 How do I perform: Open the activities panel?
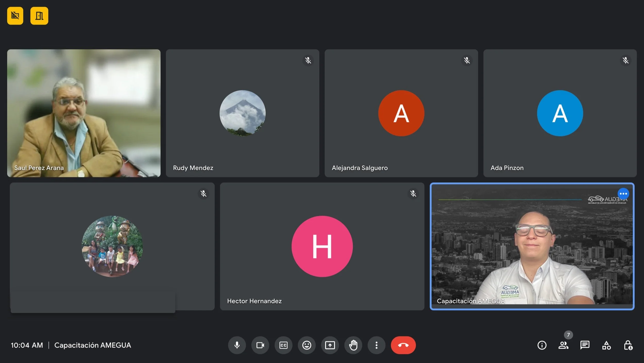[x=606, y=345]
